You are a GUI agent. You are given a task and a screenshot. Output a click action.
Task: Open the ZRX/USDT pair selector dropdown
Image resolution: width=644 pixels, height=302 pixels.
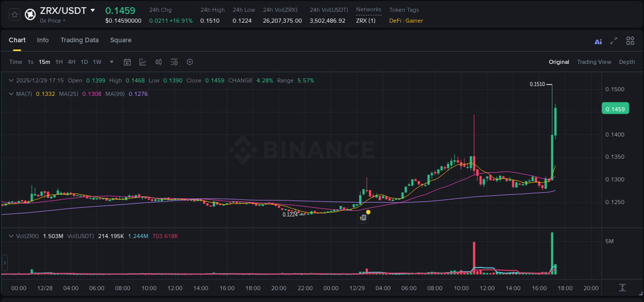click(x=93, y=10)
